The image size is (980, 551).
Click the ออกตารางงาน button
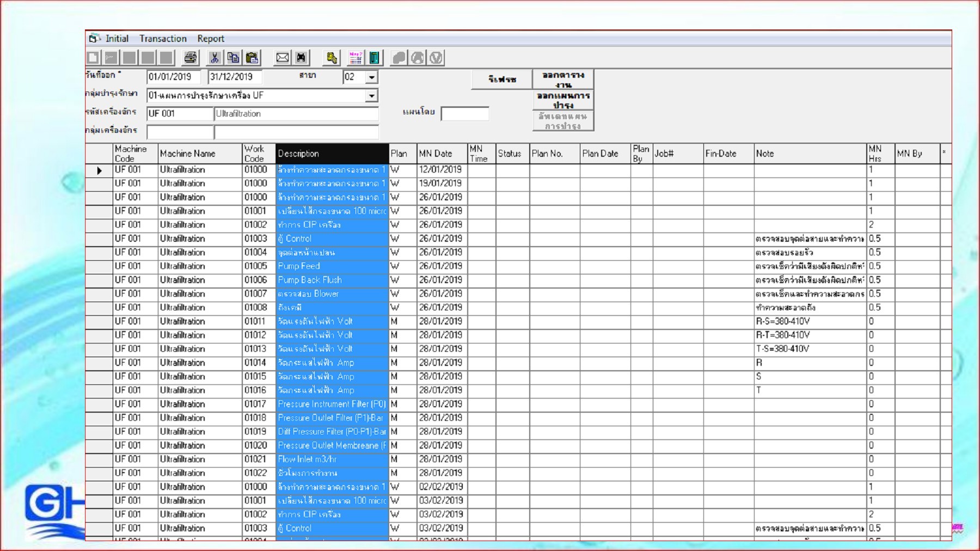(x=562, y=79)
